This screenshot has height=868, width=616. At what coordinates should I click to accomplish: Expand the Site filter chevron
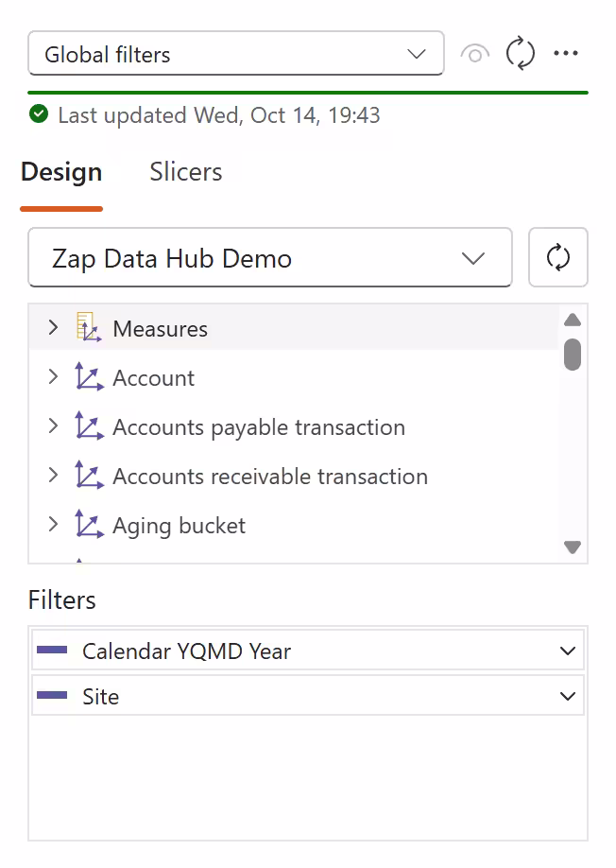[568, 697]
